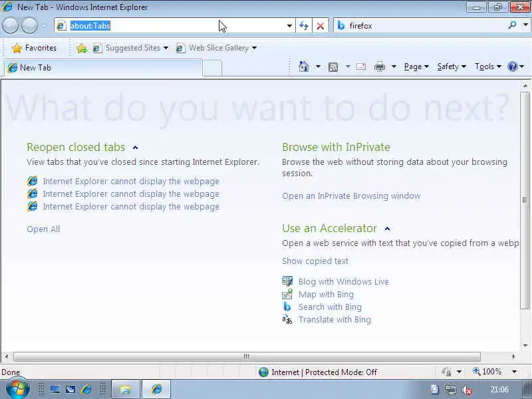Viewport: 532px width, 399px height.
Task: Open the Tools menu
Action: click(x=488, y=67)
